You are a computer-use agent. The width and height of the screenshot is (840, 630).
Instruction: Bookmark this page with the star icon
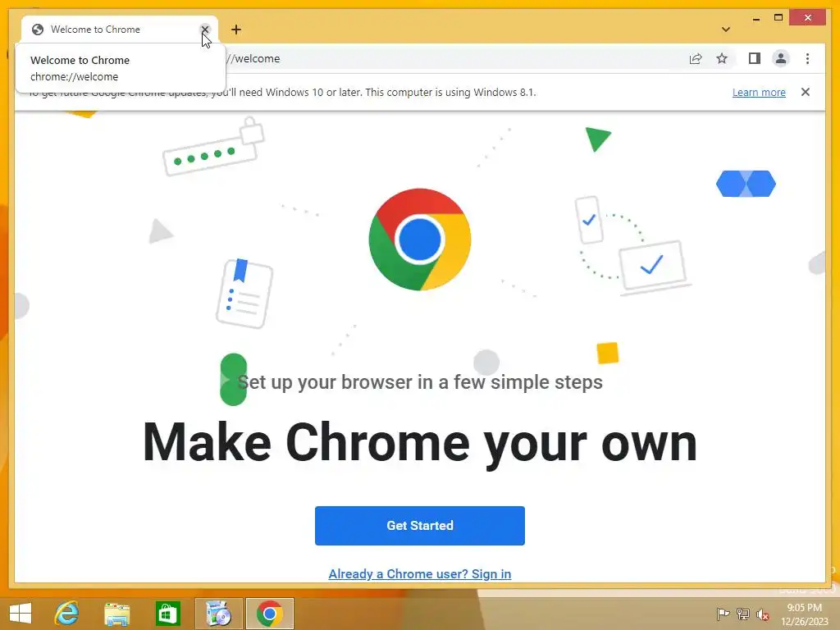tap(722, 59)
